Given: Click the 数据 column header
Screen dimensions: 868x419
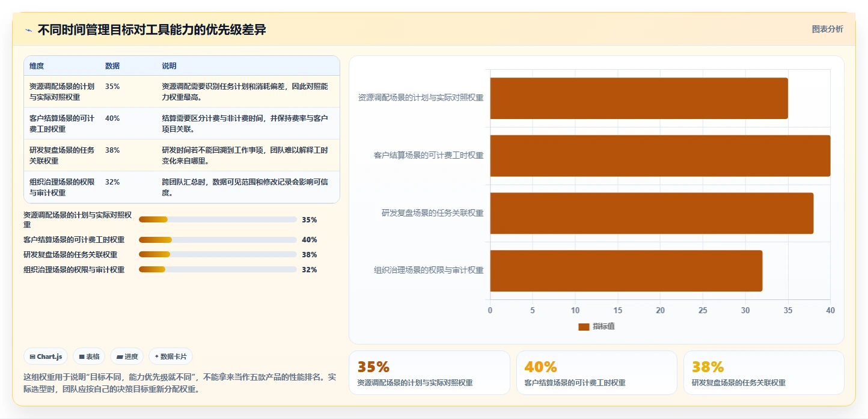Looking at the screenshot, I should [112, 66].
